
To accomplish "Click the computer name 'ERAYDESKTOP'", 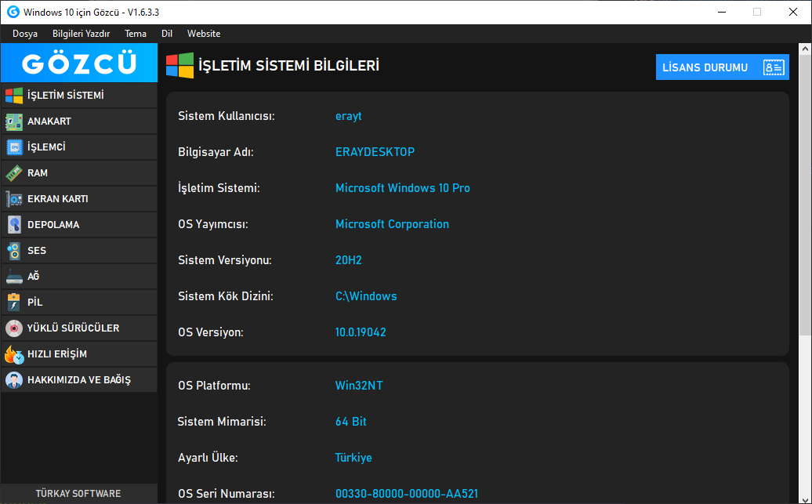I will 375,152.
